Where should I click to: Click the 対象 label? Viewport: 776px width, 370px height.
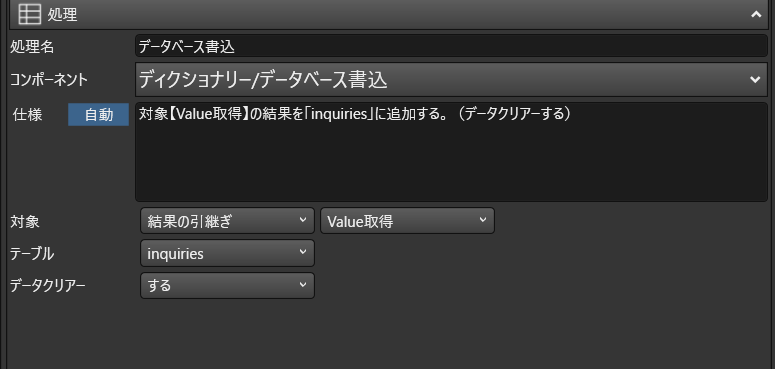(25, 222)
